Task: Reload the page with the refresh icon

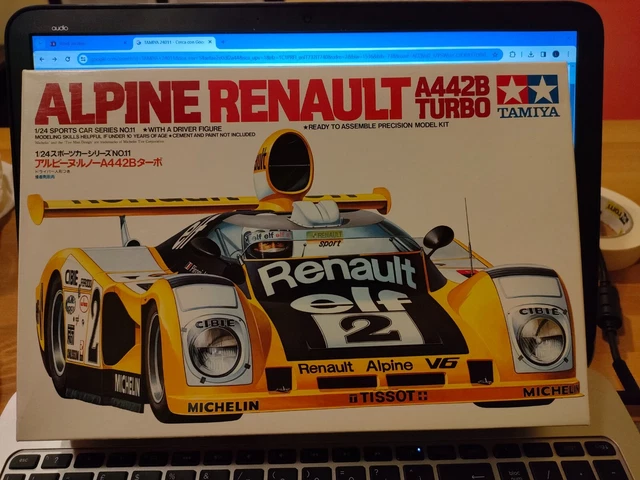Action: (x=68, y=59)
